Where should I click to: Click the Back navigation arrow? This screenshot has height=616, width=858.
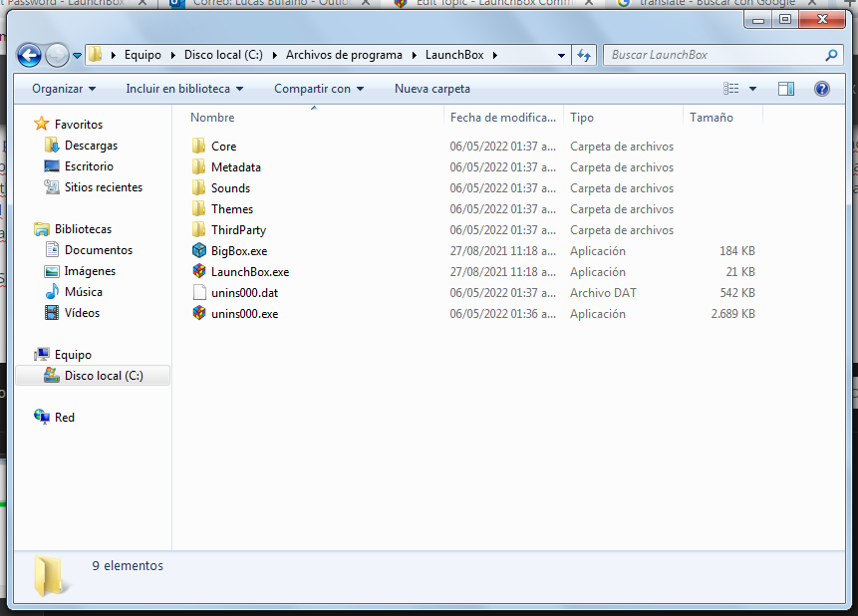pyautogui.click(x=29, y=55)
